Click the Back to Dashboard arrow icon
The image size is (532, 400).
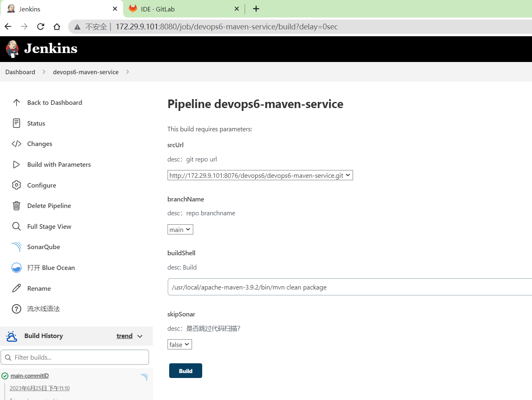(16, 102)
